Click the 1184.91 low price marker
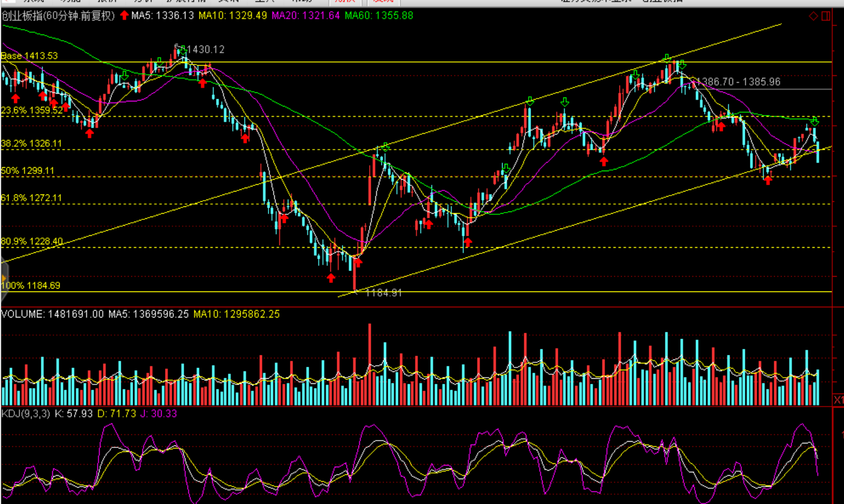This screenshot has width=844, height=504. pos(384,293)
